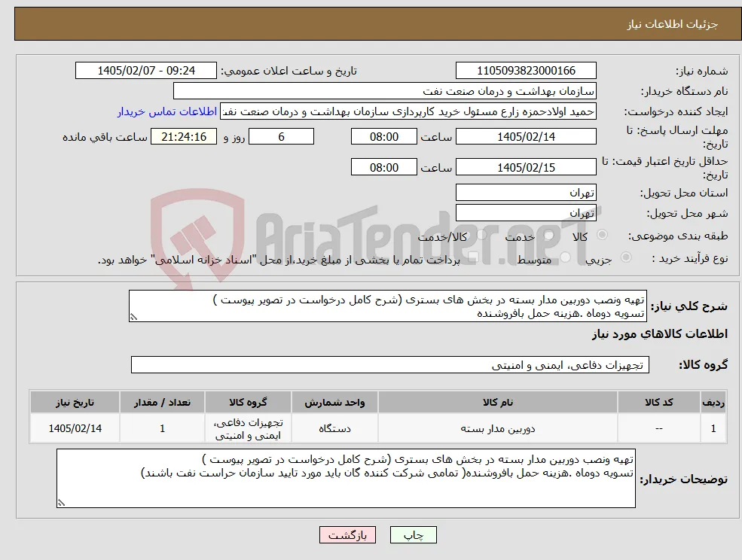Click the buyer organization name field
This screenshot has width=742, height=560.
point(385,91)
